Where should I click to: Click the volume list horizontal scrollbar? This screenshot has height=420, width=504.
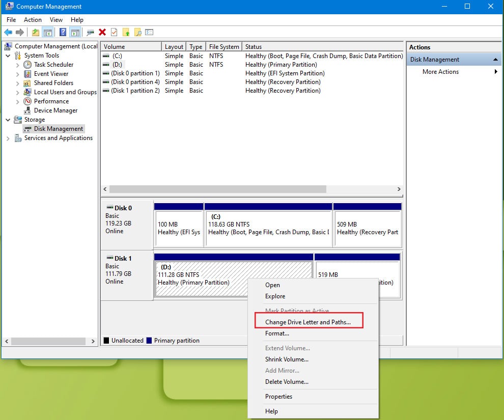pyautogui.click(x=217, y=189)
